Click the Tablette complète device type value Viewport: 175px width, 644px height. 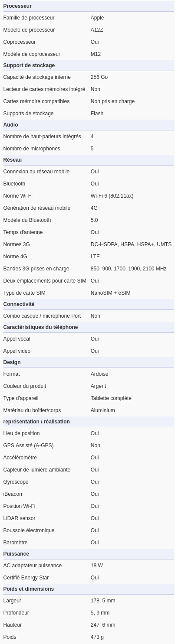click(111, 398)
